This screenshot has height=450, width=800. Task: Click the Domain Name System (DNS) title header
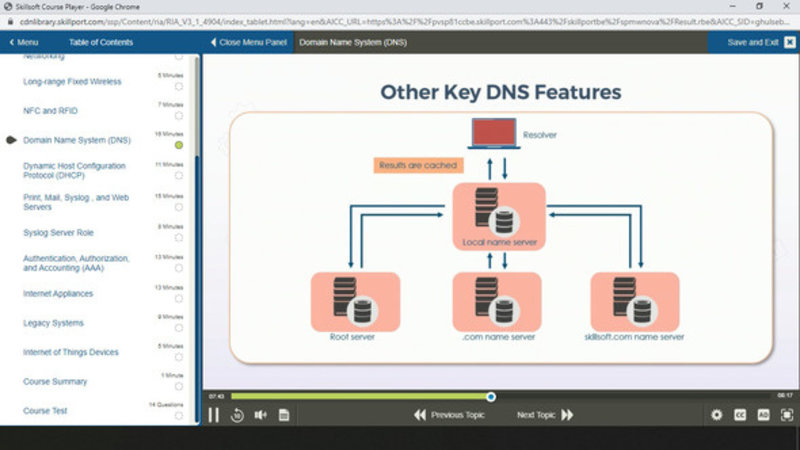point(353,42)
